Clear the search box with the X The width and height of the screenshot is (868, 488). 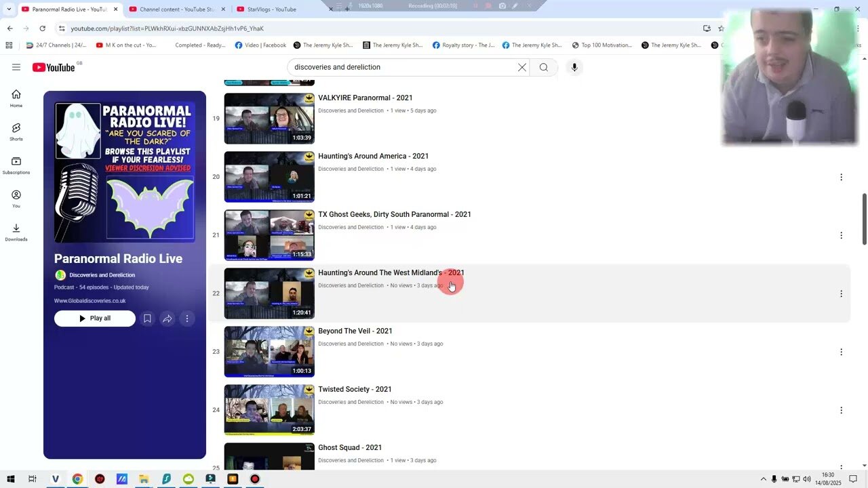522,67
